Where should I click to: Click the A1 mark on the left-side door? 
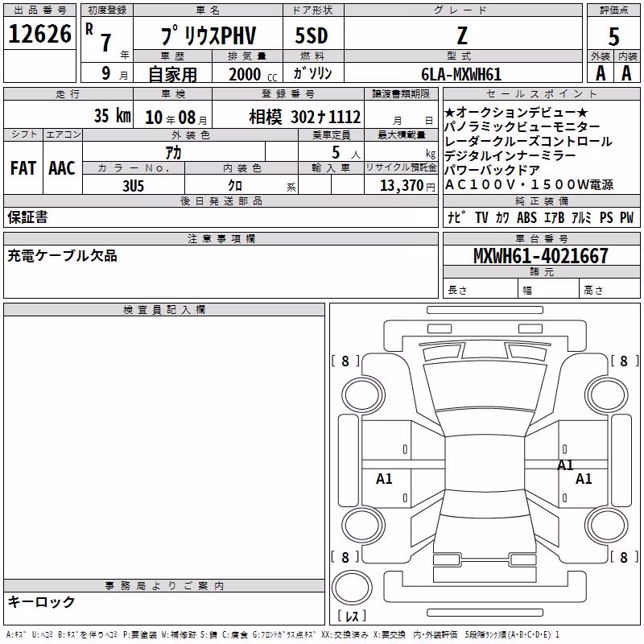tap(384, 478)
